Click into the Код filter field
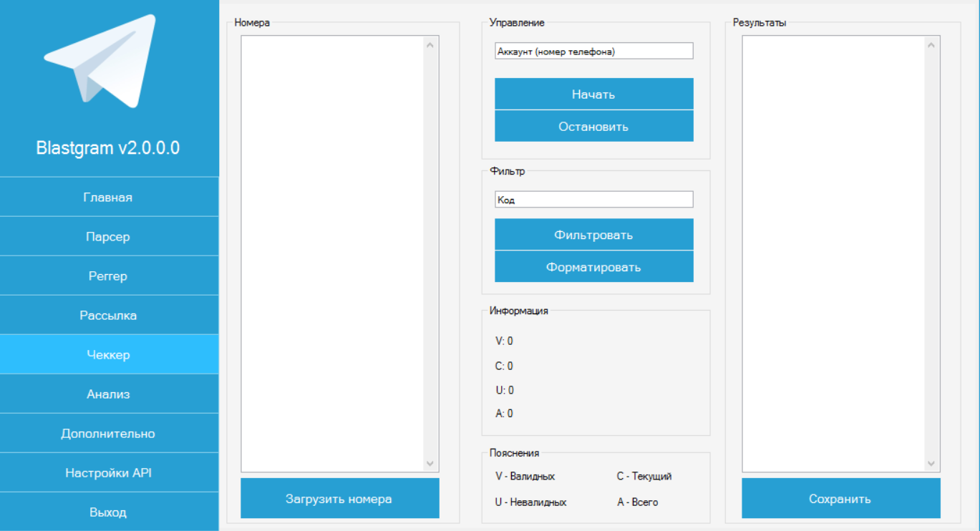 coord(593,200)
